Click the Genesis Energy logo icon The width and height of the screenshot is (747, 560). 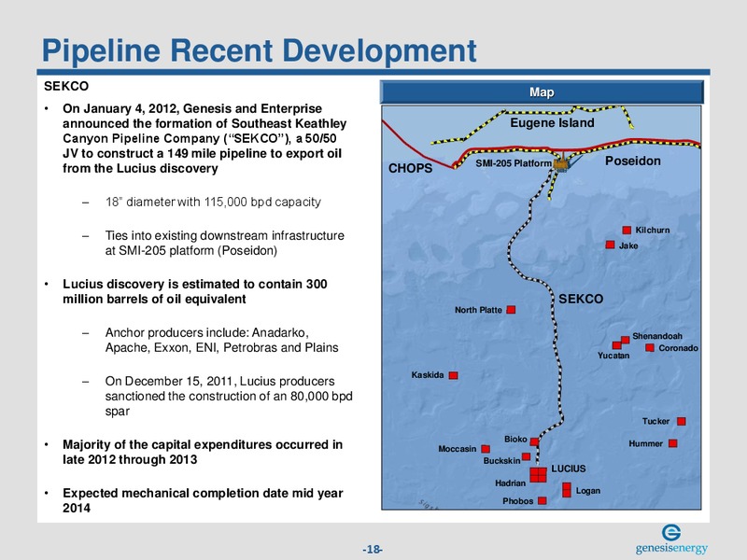tap(671, 532)
